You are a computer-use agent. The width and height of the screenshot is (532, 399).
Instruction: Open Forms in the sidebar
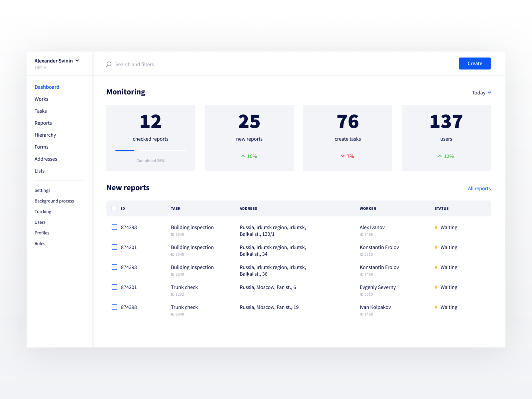click(x=42, y=147)
